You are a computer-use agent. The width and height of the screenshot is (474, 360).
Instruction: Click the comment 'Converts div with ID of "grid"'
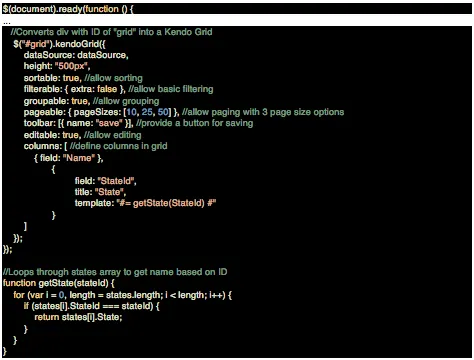(x=74, y=32)
